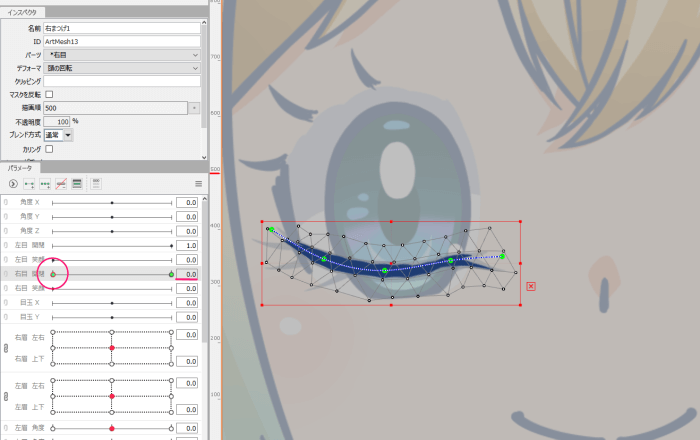The width and height of the screenshot is (700, 440).
Task: Toggle the lock icon on 角度 X row
Action: point(6,202)
